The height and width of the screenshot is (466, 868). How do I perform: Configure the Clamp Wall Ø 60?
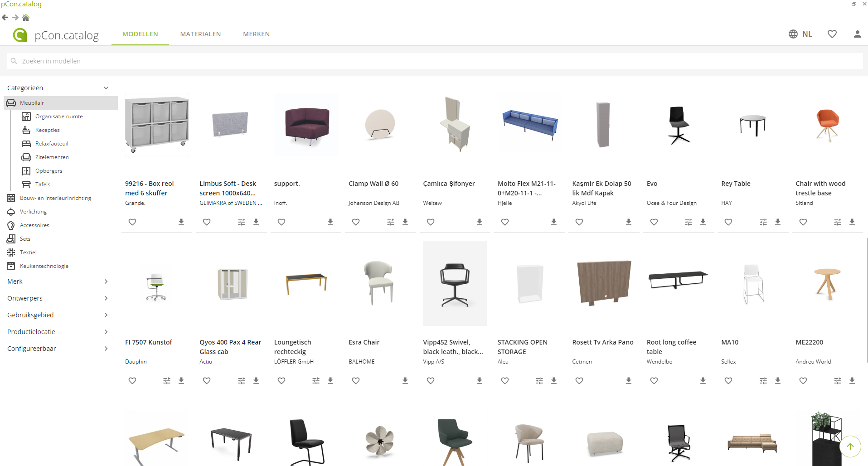(x=391, y=222)
